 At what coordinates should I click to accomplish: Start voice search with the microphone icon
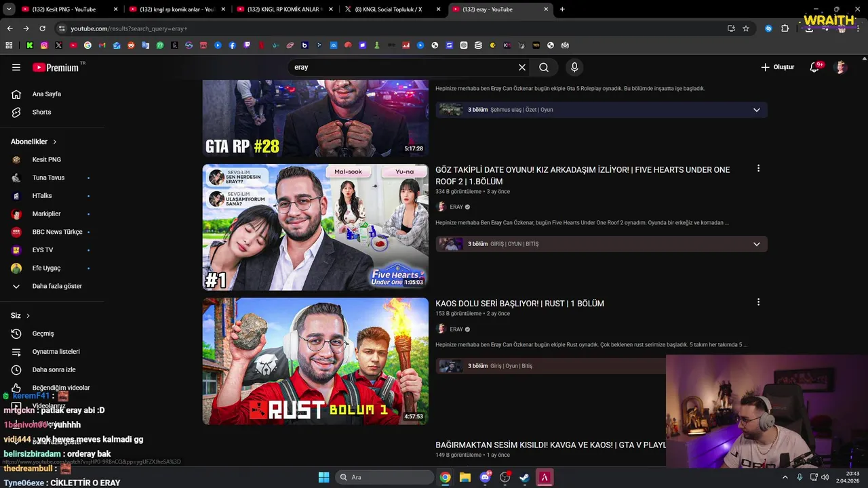(x=574, y=67)
